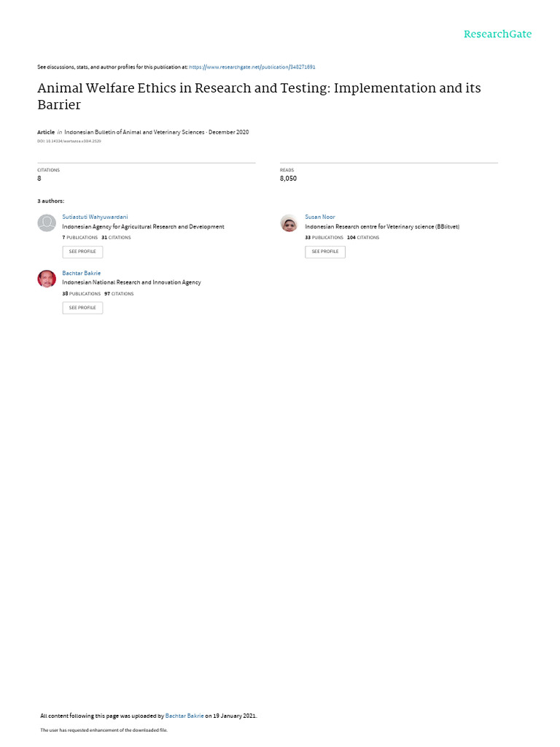The width and height of the screenshot is (560, 747).
Task: Select the article title Animal Welfare Ethics
Action: tap(259, 96)
